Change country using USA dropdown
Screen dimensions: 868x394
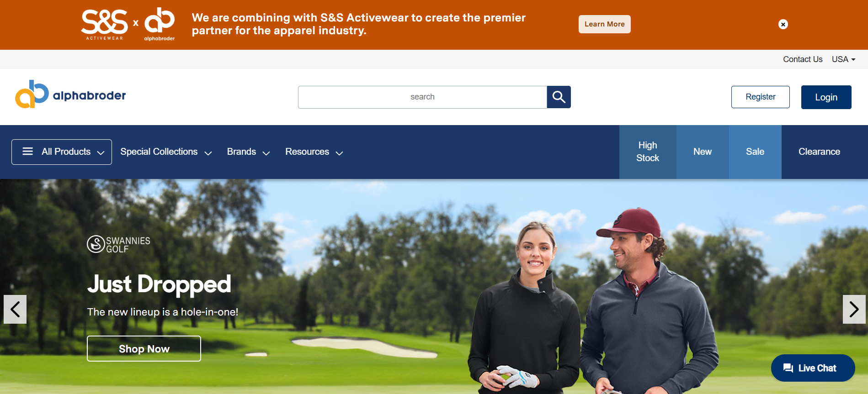pyautogui.click(x=843, y=59)
